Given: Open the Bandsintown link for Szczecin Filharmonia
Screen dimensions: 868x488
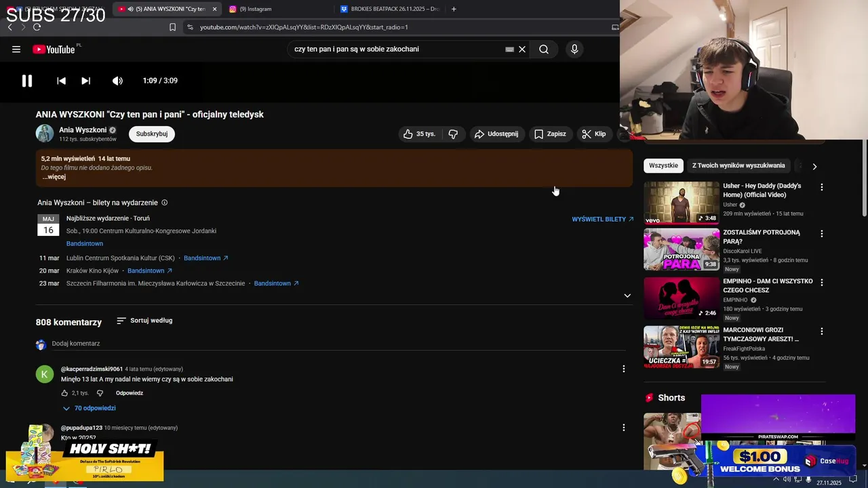Looking at the screenshot, I should click(277, 283).
